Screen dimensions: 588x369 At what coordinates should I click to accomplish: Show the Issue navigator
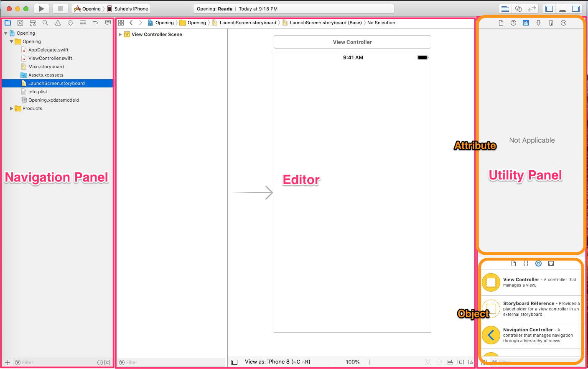[x=58, y=23]
